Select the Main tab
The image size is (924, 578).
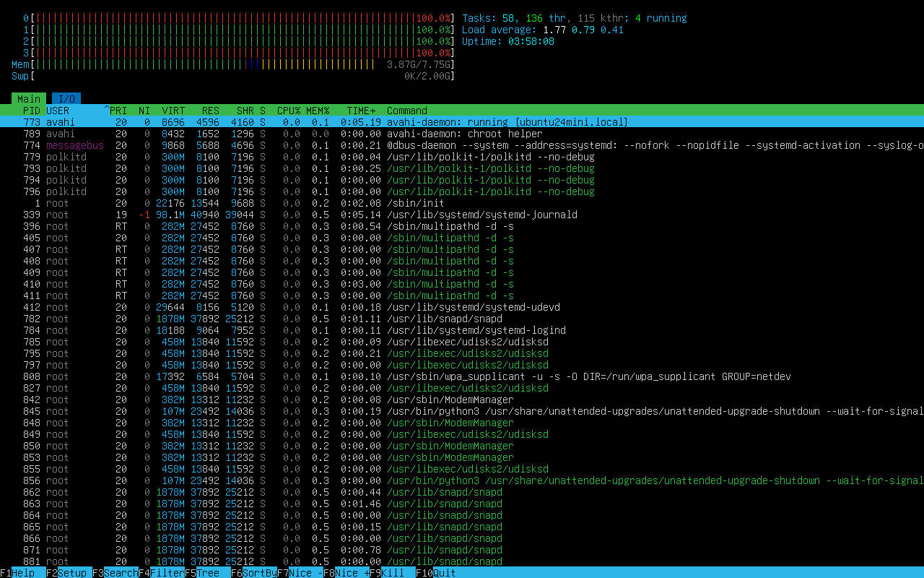[x=29, y=99]
